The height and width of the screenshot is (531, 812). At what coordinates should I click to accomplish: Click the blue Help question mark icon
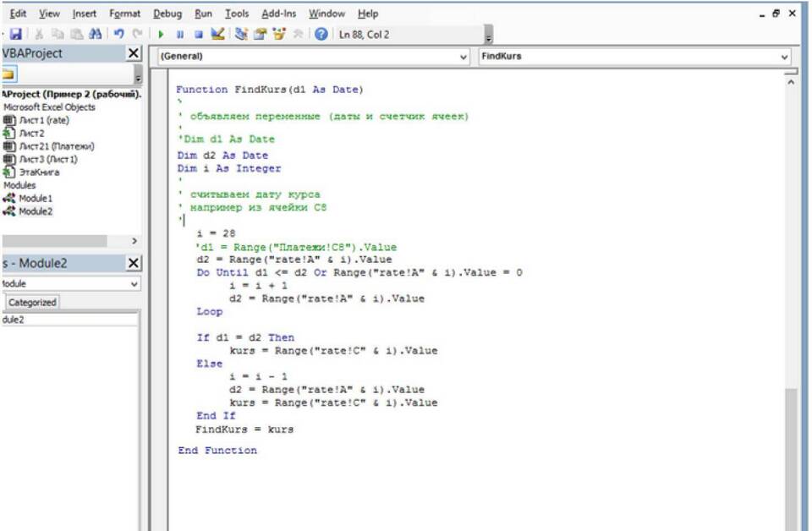(321, 35)
